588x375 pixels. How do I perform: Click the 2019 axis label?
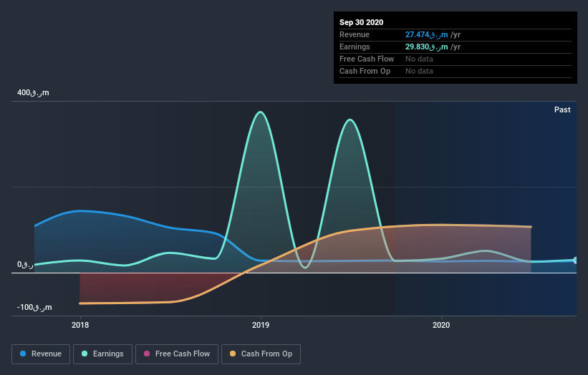pyautogui.click(x=261, y=325)
